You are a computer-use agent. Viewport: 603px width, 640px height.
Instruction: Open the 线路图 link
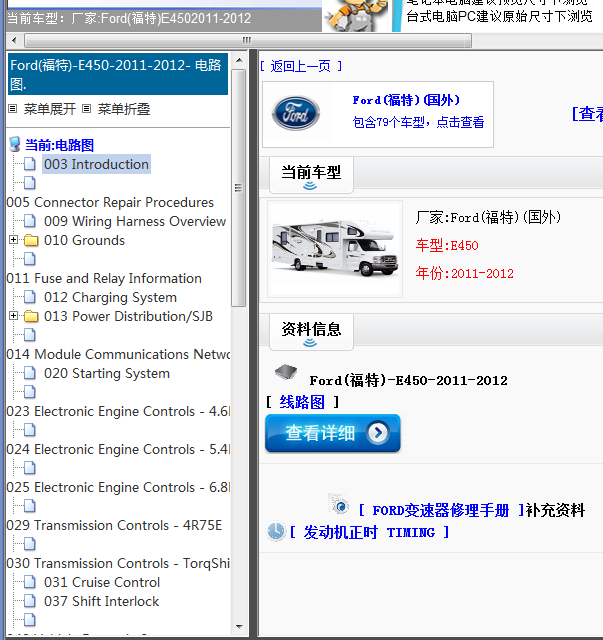click(302, 402)
